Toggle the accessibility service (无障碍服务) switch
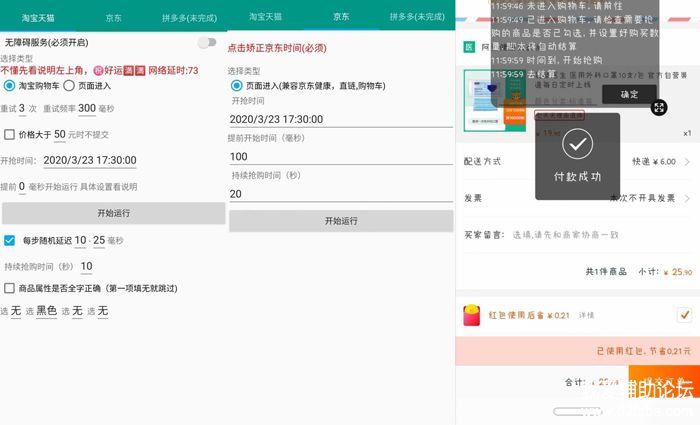The image size is (700, 425). [x=207, y=43]
